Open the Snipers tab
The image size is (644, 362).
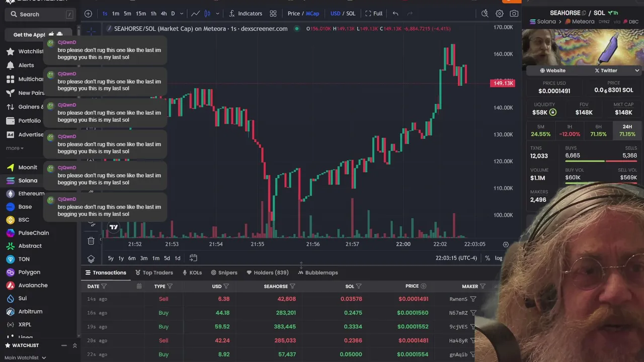tap(224, 273)
